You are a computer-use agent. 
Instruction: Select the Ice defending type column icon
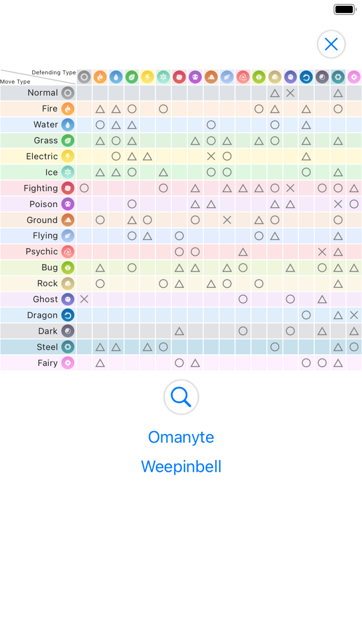tap(163, 77)
